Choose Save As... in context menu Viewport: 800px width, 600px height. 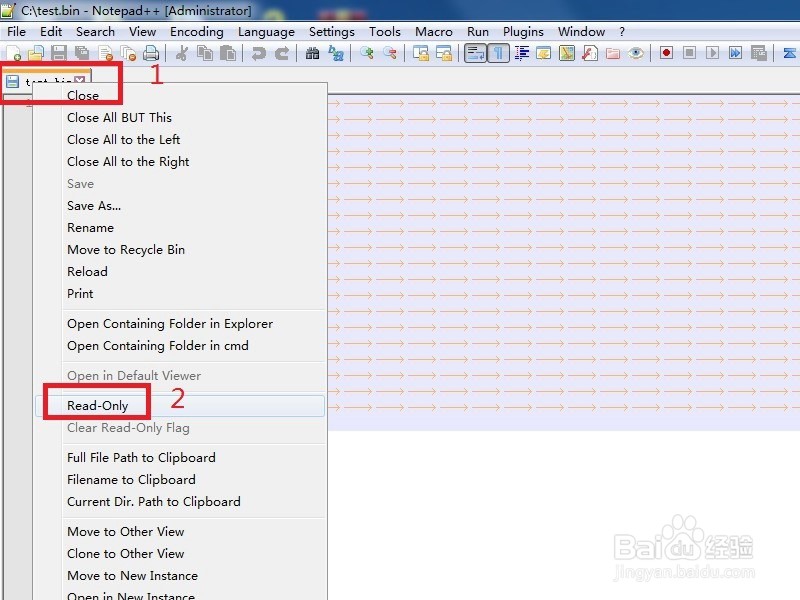pos(180,206)
